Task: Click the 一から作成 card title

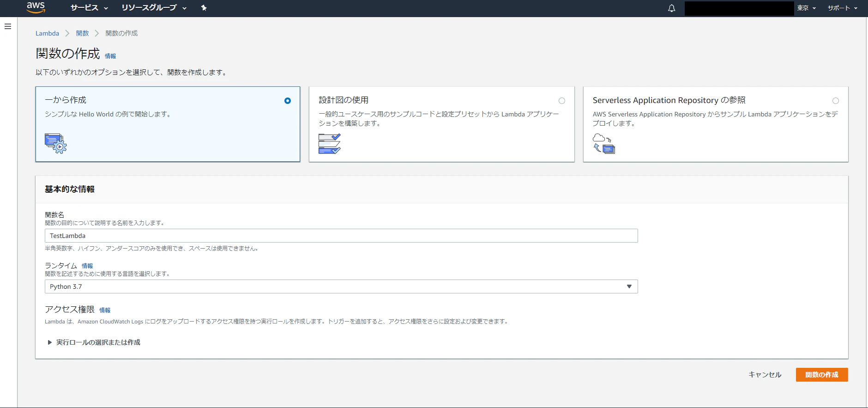Action: point(66,100)
